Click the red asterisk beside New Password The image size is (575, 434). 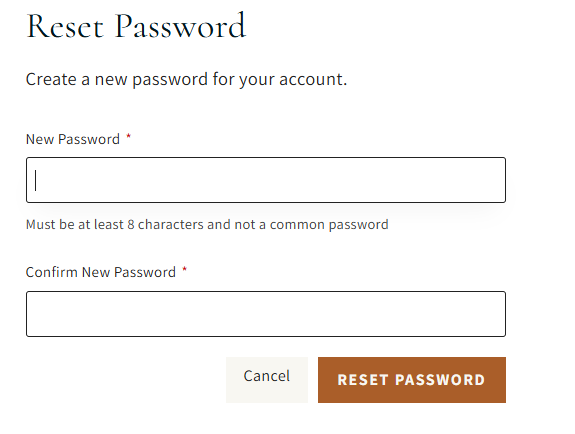pyautogui.click(x=128, y=137)
